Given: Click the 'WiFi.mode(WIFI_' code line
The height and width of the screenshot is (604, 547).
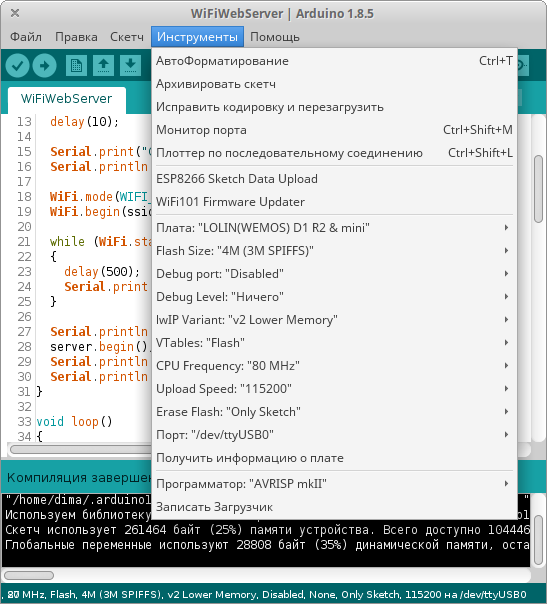Looking at the screenshot, I should (99, 197).
